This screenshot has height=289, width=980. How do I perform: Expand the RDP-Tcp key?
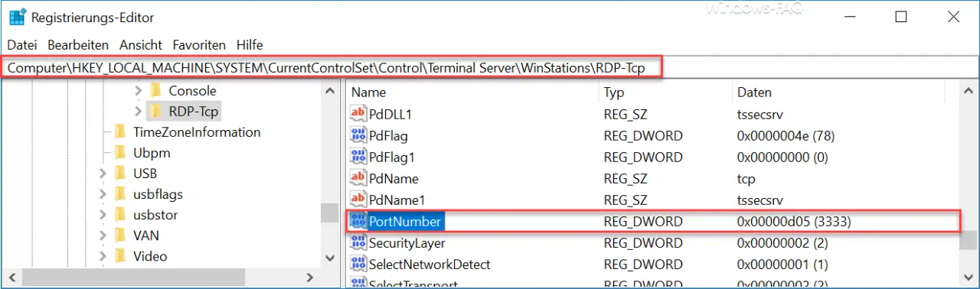[x=138, y=112]
